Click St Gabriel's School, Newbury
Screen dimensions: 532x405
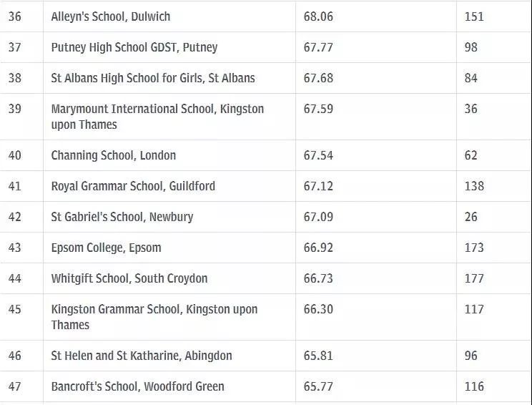122,217
